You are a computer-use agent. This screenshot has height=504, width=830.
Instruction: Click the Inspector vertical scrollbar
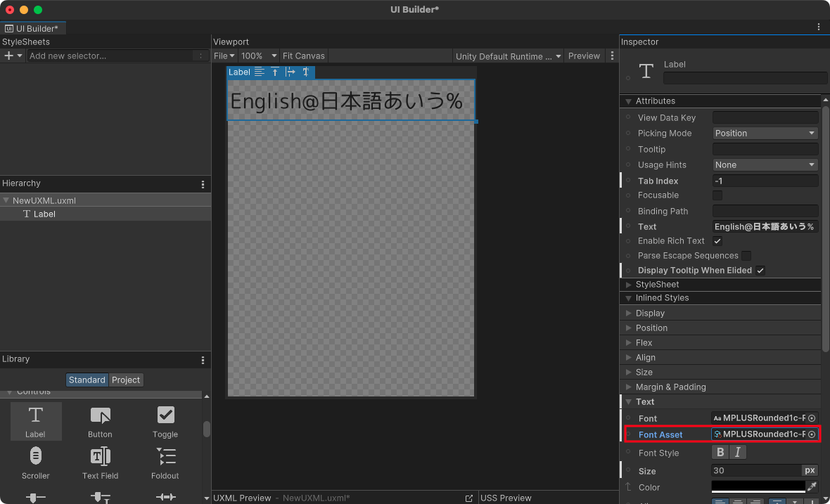(825, 228)
